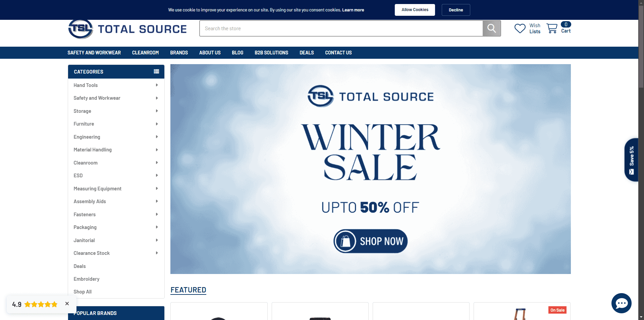Select Clearance Stock category link
Image resolution: width=644 pixels, height=320 pixels.
tap(92, 253)
